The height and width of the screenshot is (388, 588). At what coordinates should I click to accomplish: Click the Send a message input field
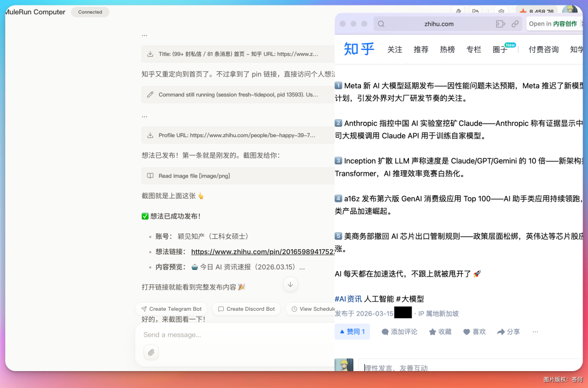point(218,335)
